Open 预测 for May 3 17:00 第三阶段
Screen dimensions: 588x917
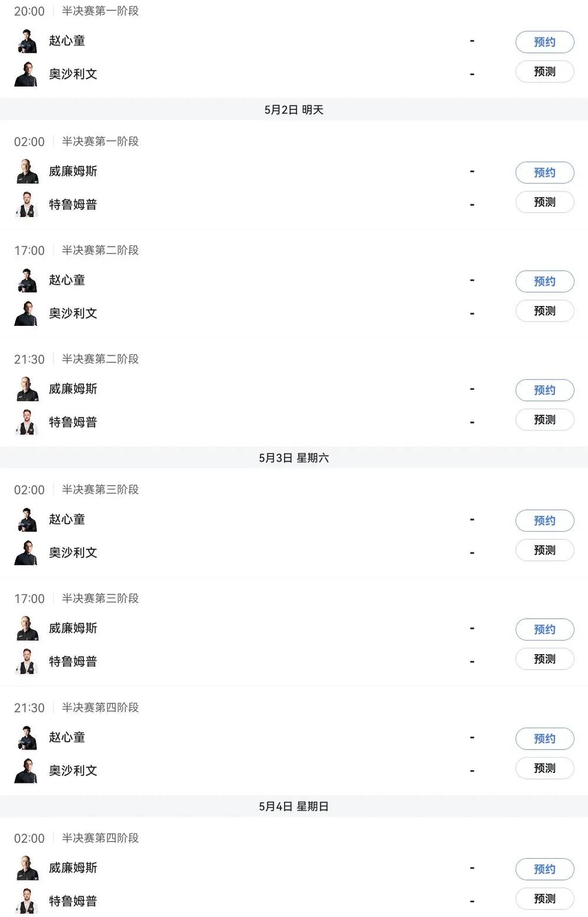544,659
